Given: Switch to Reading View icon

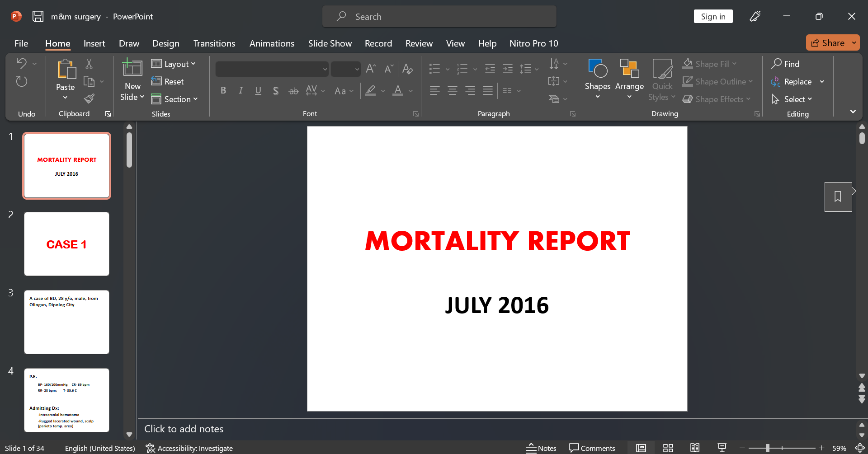Looking at the screenshot, I should tap(695, 448).
